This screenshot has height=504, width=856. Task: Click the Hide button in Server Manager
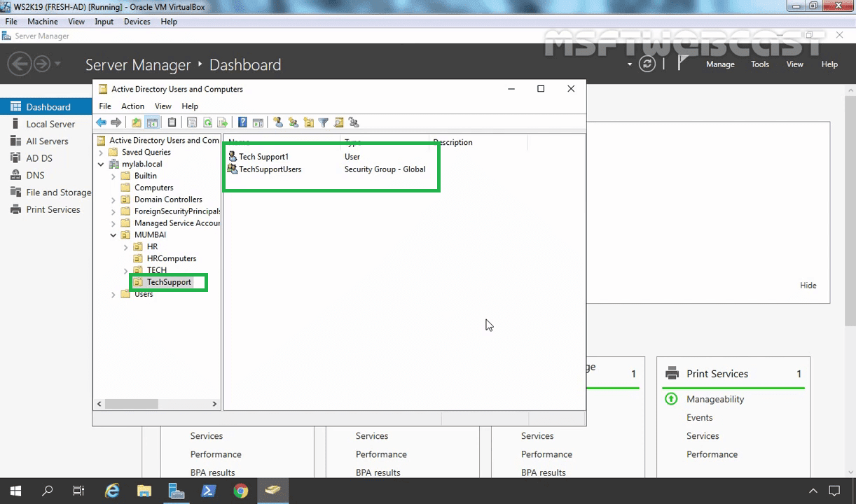pyautogui.click(x=808, y=285)
